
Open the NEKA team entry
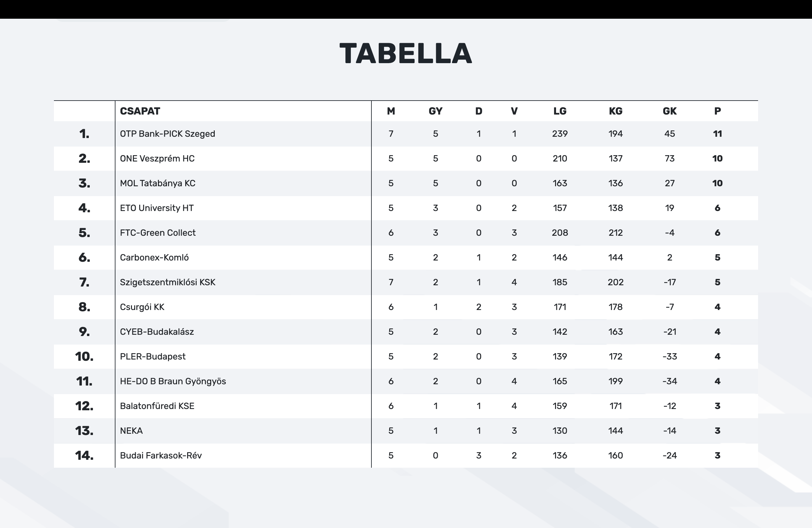tap(131, 431)
